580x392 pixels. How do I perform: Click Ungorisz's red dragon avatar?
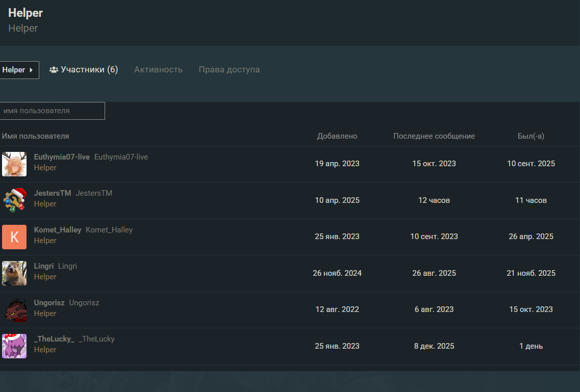pyautogui.click(x=14, y=310)
